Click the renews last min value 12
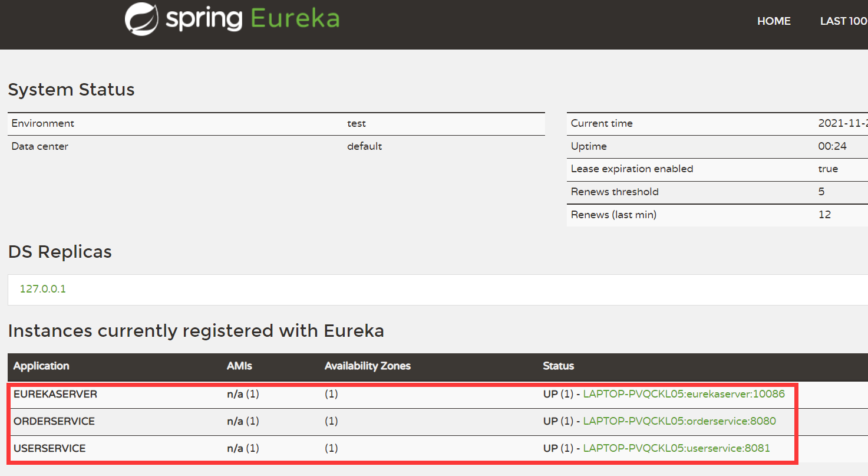This screenshot has width=868, height=476. [824, 215]
